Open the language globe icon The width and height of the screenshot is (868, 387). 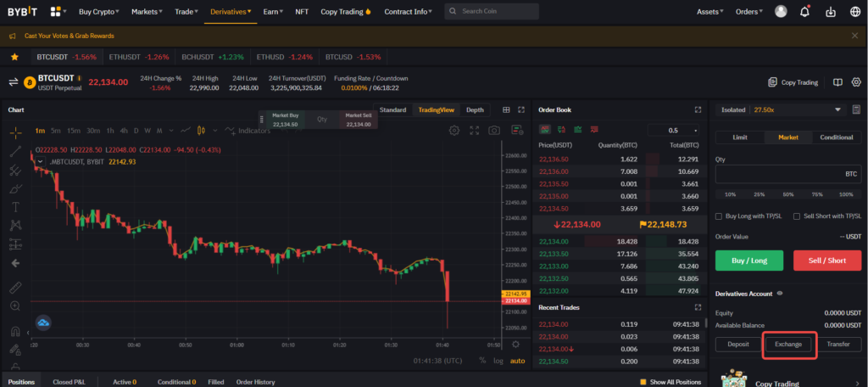pyautogui.click(x=854, y=12)
